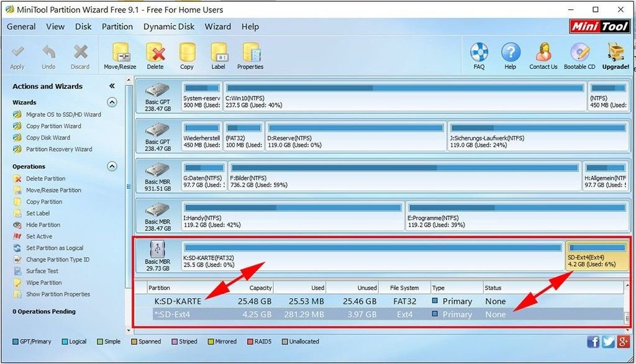Select the 29.73 GB USB disk icon
636x364 pixels.
(x=157, y=248)
